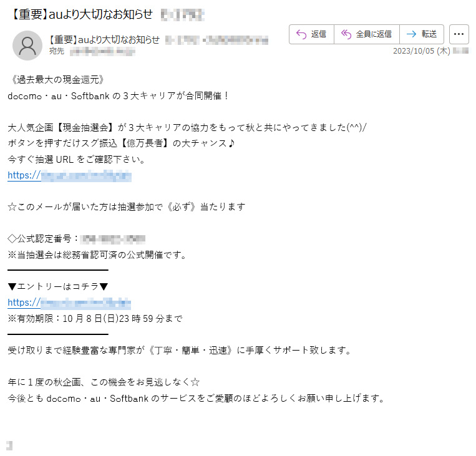476x456 pixels.
Task: Open the https link below エントリーはコチラ
Action: [x=69, y=303]
